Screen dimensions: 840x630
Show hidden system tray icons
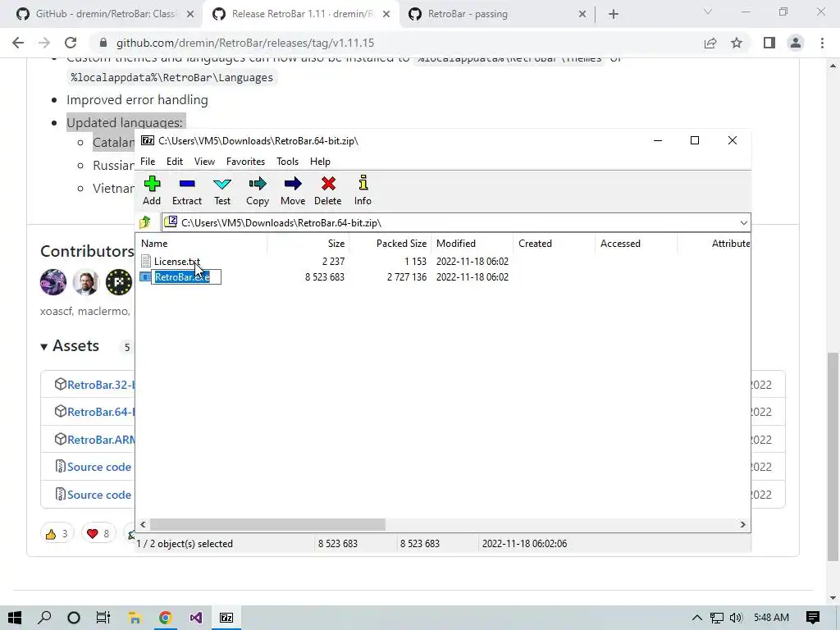click(696, 618)
